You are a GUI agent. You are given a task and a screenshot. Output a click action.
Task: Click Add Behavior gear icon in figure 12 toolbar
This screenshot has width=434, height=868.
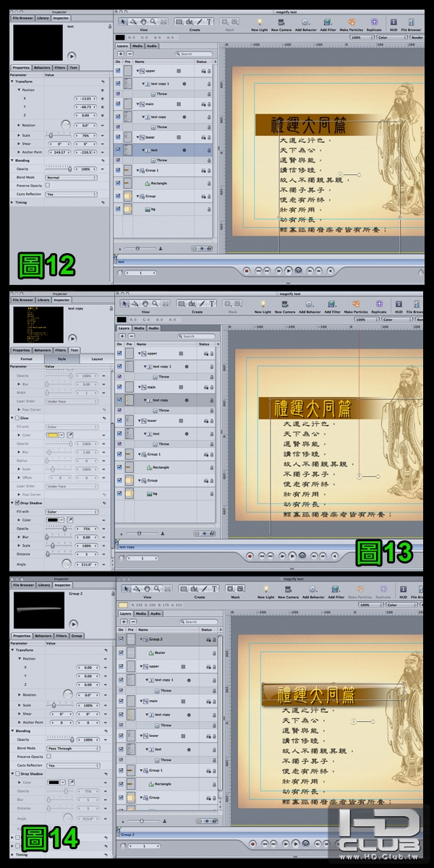(307, 22)
